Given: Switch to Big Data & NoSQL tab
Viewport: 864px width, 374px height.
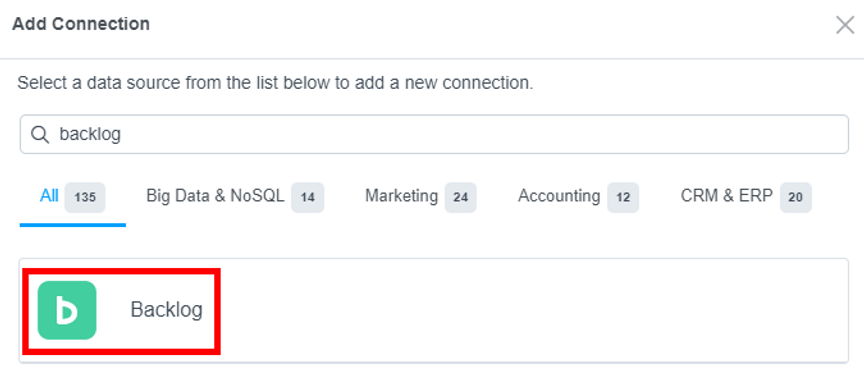Looking at the screenshot, I should point(235,197).
